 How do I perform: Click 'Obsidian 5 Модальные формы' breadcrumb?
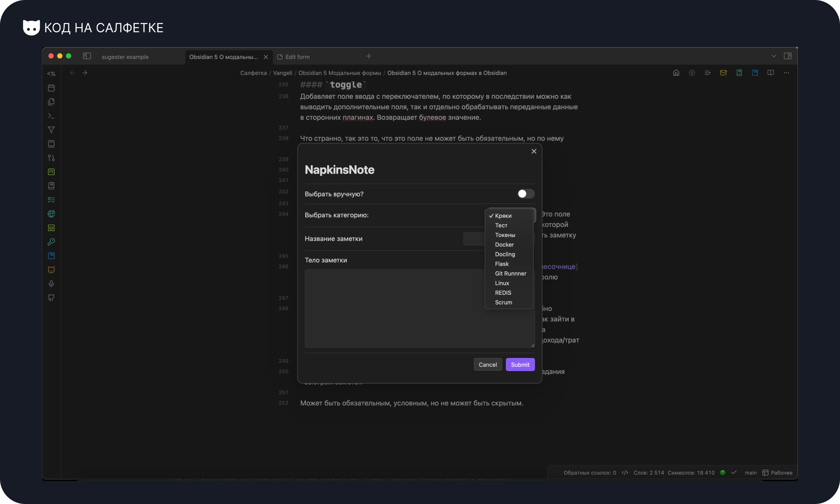(339, 73)
